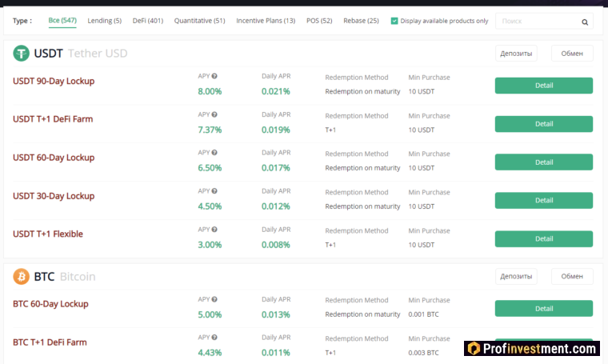This screenshot has width=608, height=364.
Task: Click the Bitcoin heading text
Action: point(78,276)
